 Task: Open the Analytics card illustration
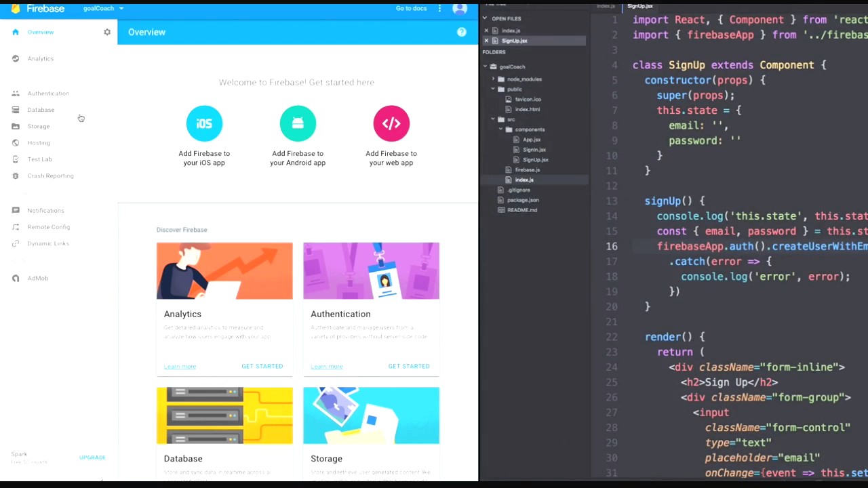(x=224, y=270)
